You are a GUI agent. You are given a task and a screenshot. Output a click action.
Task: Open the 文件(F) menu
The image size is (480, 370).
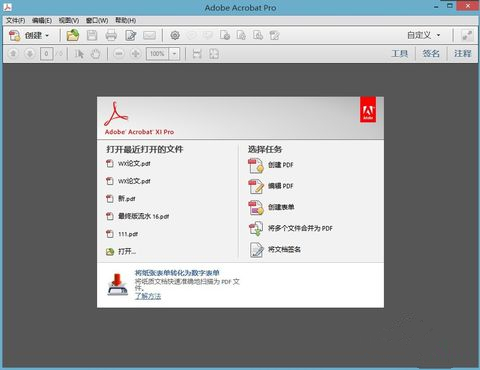tap(15, 21)
